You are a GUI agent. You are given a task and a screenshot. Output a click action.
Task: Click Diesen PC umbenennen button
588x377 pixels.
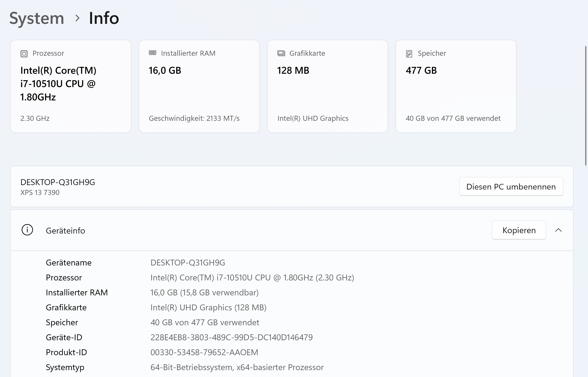click(511, 186)
